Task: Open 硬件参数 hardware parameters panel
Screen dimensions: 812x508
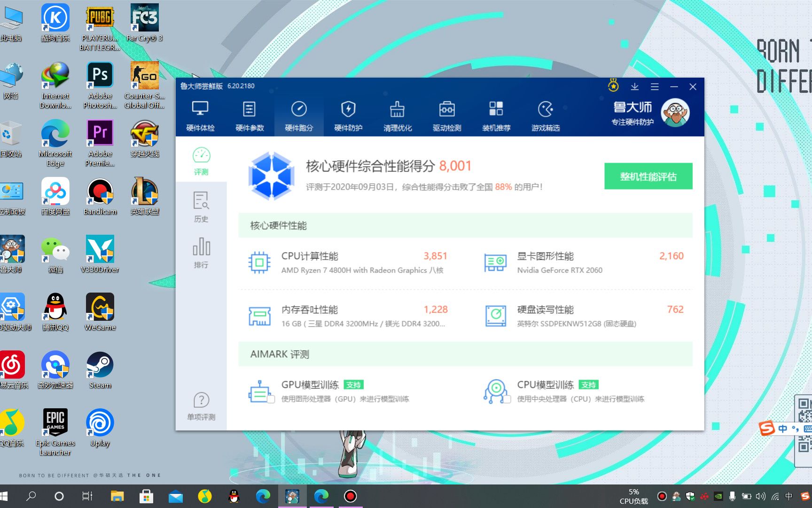Action: [x=250, y=115]
